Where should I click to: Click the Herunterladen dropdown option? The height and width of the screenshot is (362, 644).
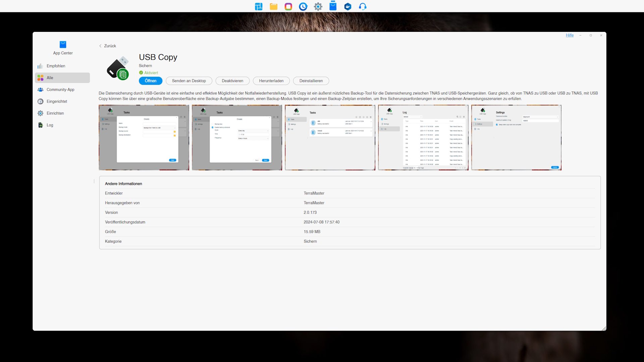pyautogui.click(x=271, y=80)
